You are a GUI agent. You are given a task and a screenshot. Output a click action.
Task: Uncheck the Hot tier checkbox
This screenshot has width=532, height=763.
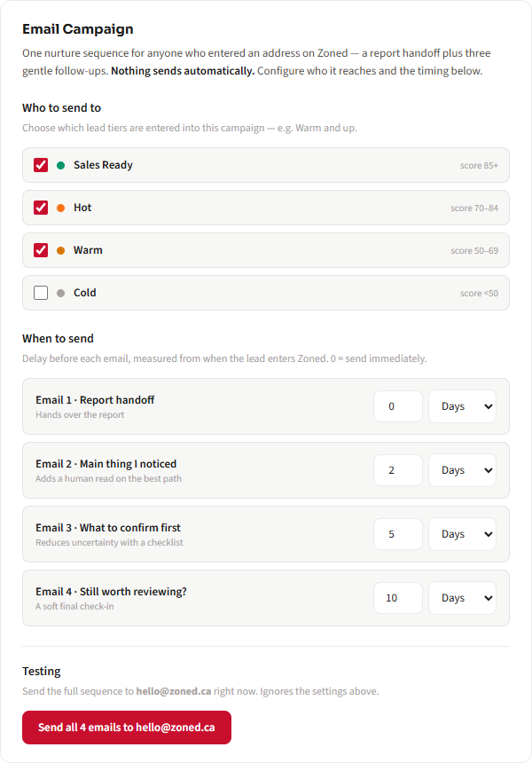click(x=41, y=208)
